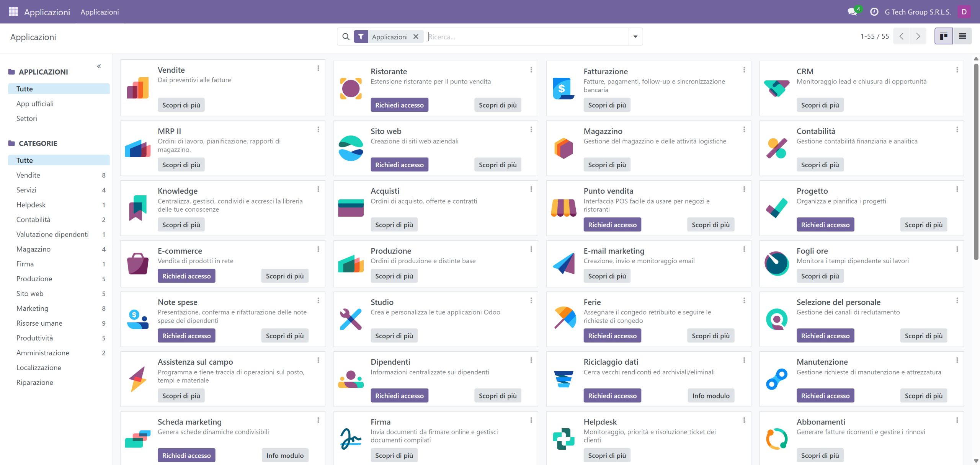Collapse the left sidebar panel
Viewport: 980px width, 465px height.
click(99, 66)
